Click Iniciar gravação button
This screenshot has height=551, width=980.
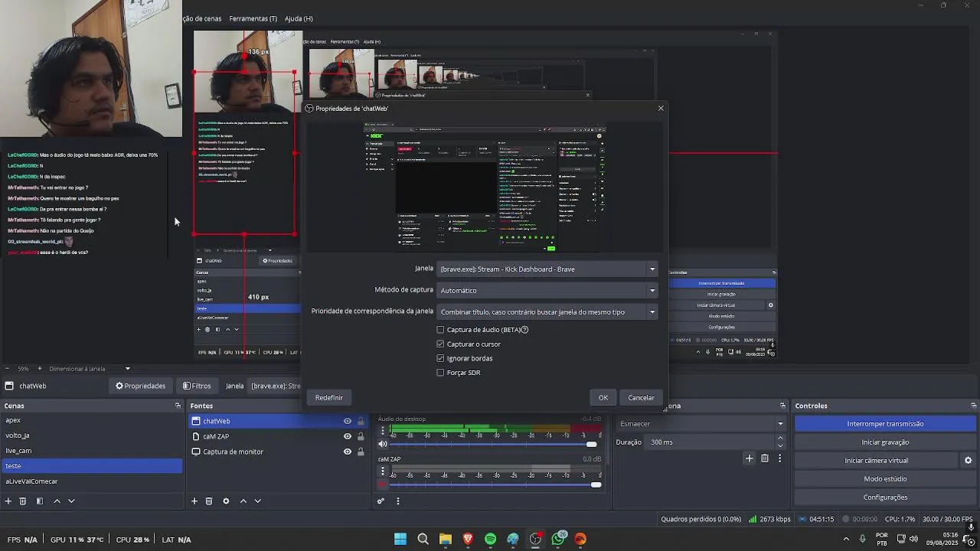tap(885, 442)
